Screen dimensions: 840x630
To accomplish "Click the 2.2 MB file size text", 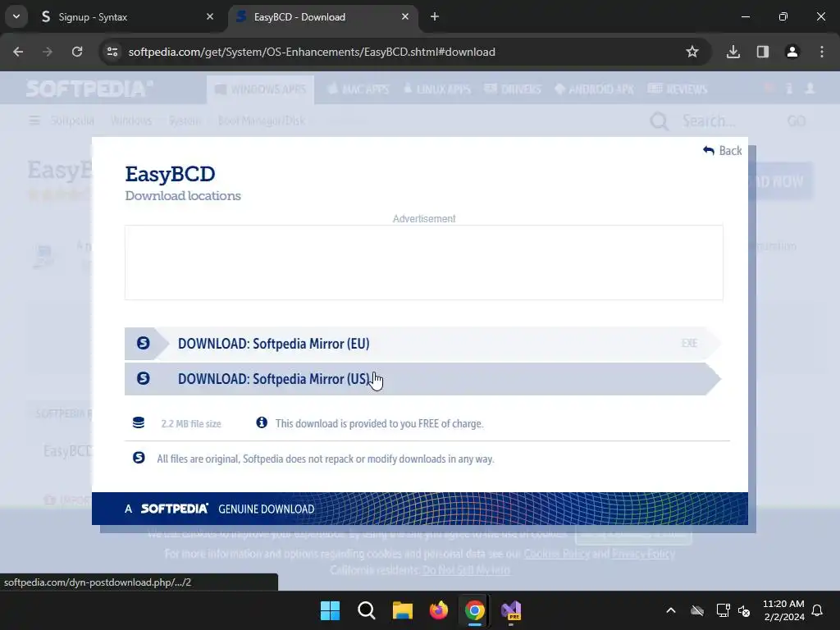I will click(x=191, y=424).
